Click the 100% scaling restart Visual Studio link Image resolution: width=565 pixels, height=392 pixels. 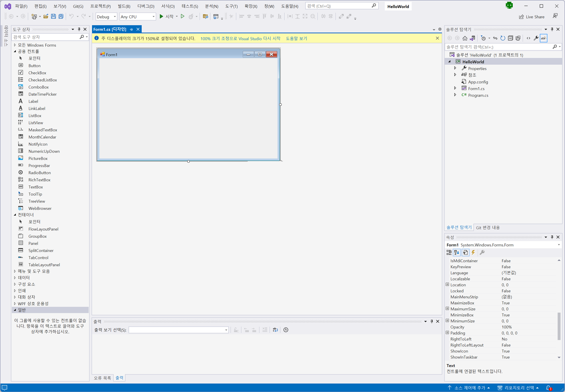240,38
